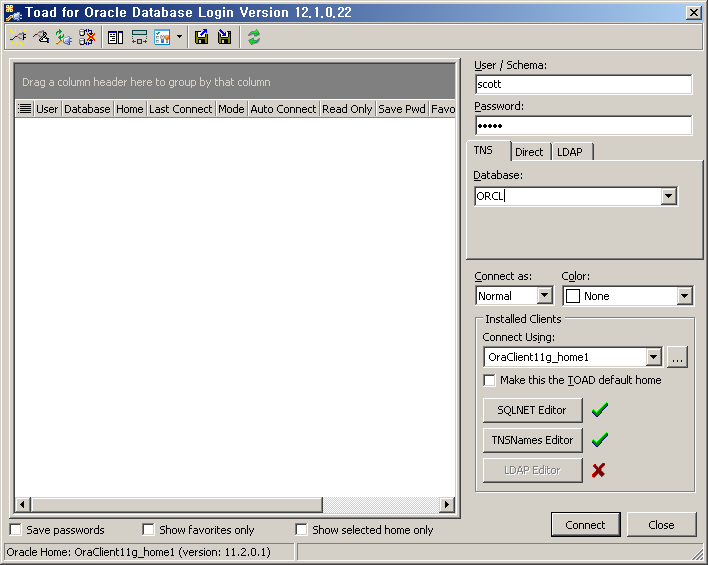Switch to the Direct tab
This screenshot has height=565, width=708.
(529, 152)
